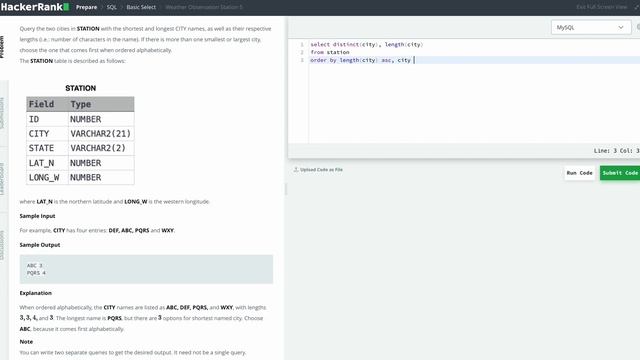This screenshot has height=360, width=640.
Task: Click the 'Field' table header
Action: 41,104
